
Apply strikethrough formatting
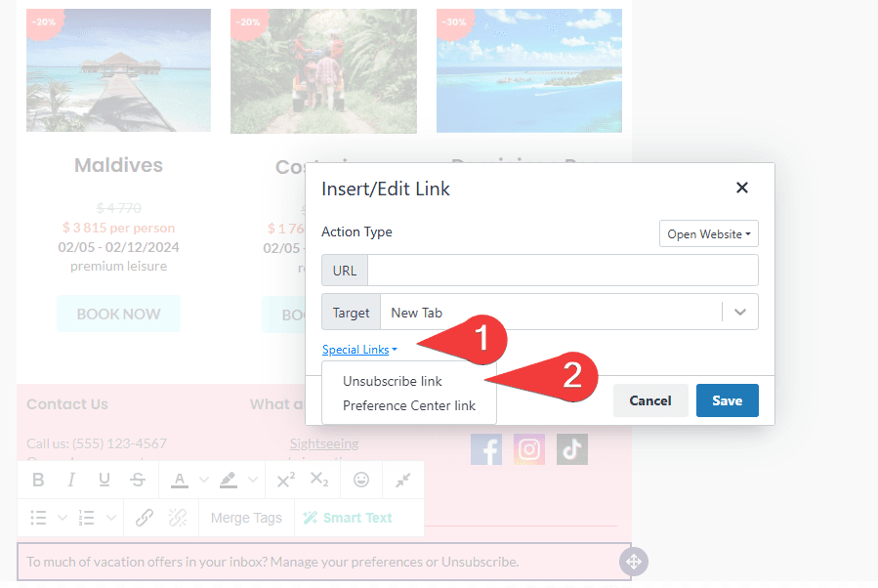tap(138, 480)
